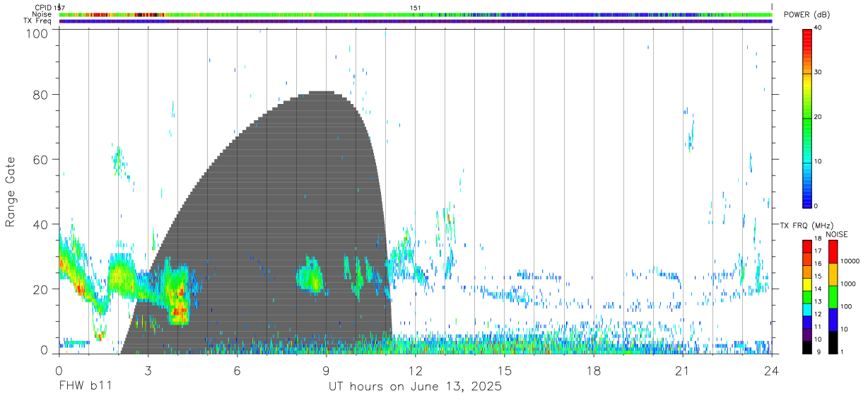Image resolution: width=868 pixels, height=401 pixels.
Task: Click the 12 tick on UT hours axis
Action: [x=416, y=371]
